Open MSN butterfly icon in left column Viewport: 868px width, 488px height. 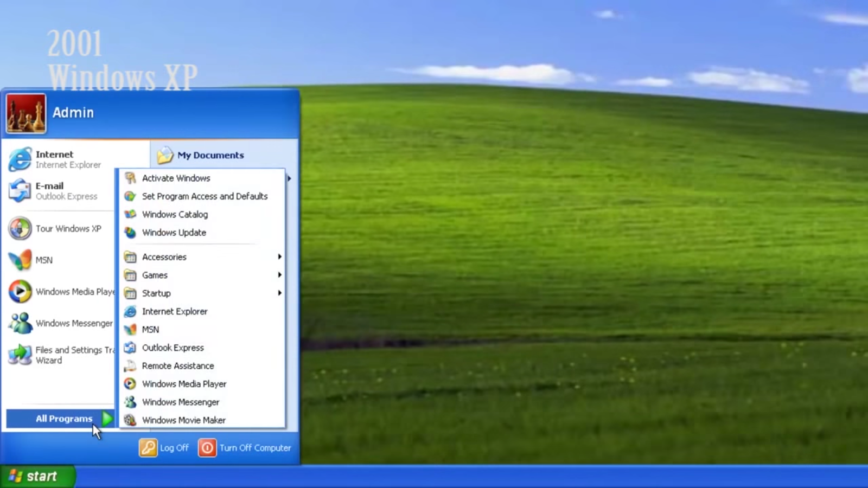tap(20, 260)
